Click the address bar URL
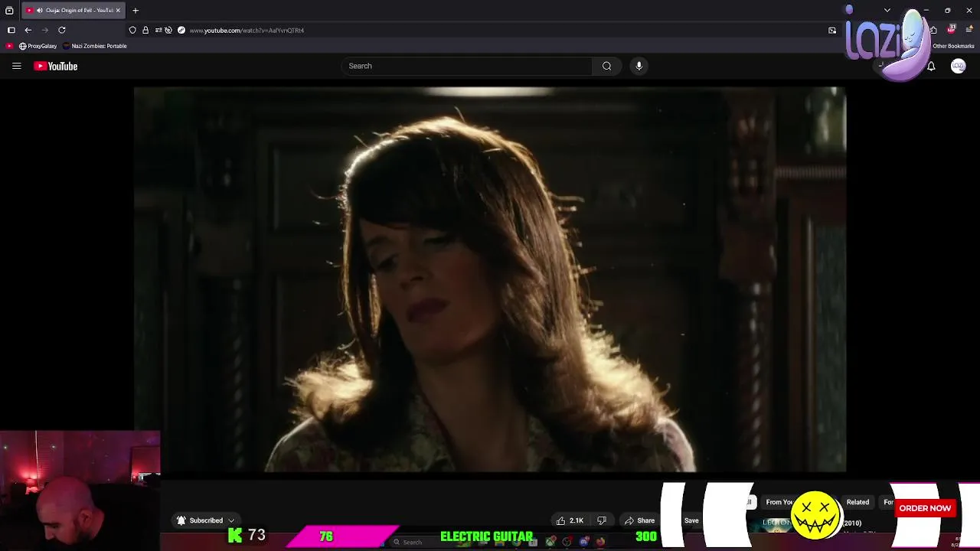This screenshot has height=551, width=980. click(247, 30)
